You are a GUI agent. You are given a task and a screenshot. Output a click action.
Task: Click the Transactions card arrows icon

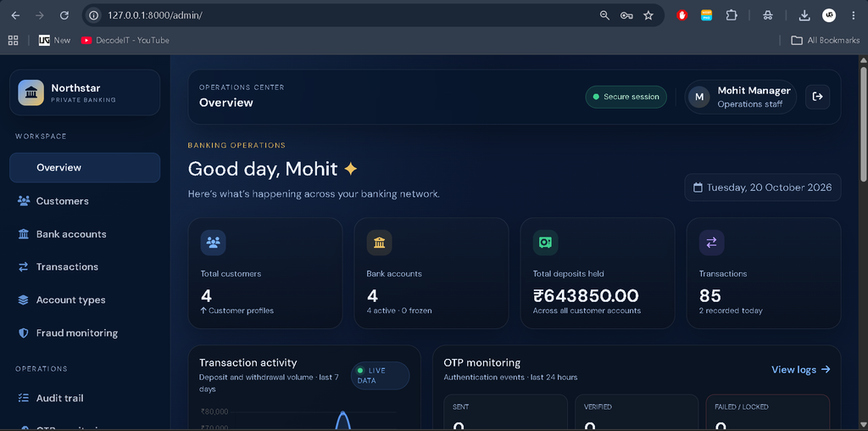point(711,242)
